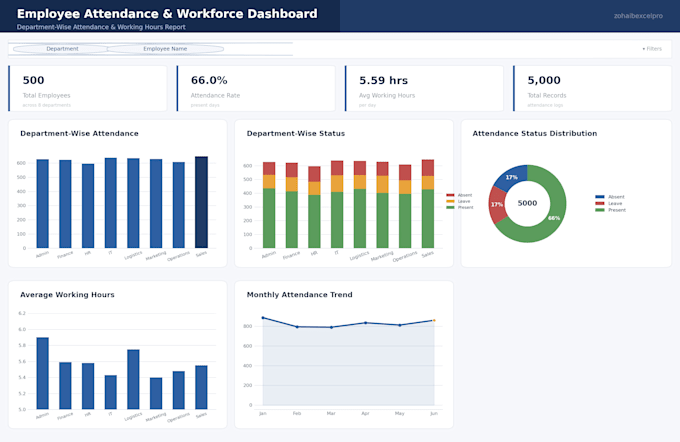
Task: Click the zohaibexcelpro label in header
Action: [638, 16]
